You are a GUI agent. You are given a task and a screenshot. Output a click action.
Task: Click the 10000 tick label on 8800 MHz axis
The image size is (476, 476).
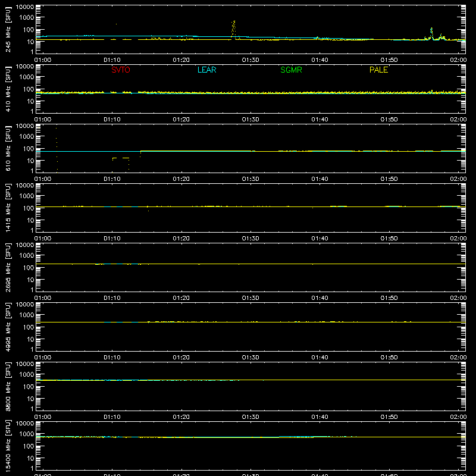25,364
